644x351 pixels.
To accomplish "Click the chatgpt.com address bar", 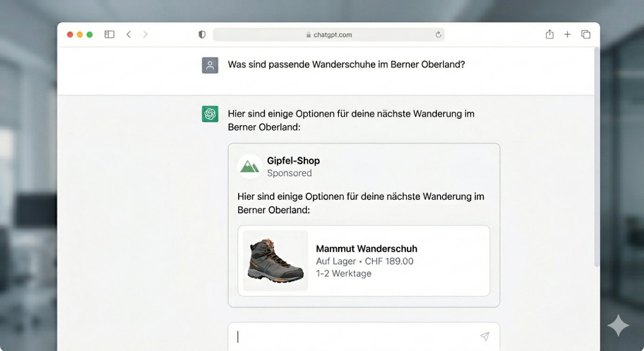I will (329, 34).
